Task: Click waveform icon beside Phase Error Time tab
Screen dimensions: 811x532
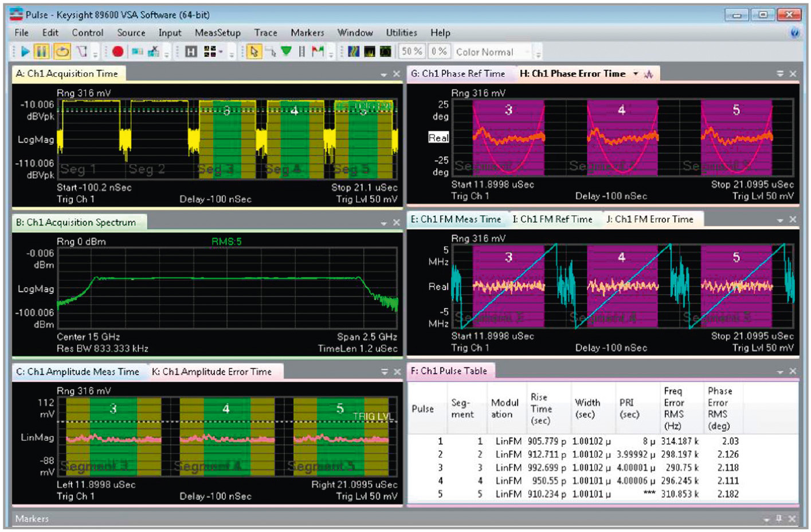Action: pos(649,74)
